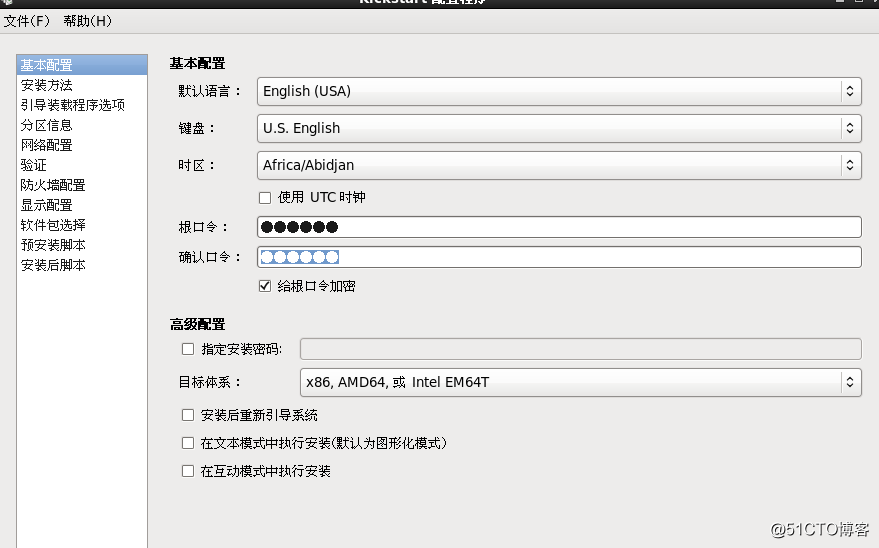Check 在文本模式中执行安装 option
This screenshot has height=548, width=879.
(188, 443)
